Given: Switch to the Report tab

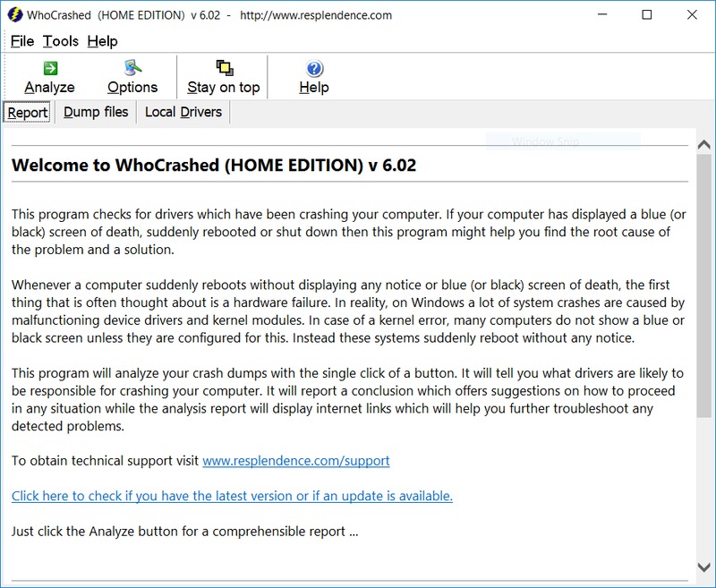Looking at the screenshot, I should 28,113.
